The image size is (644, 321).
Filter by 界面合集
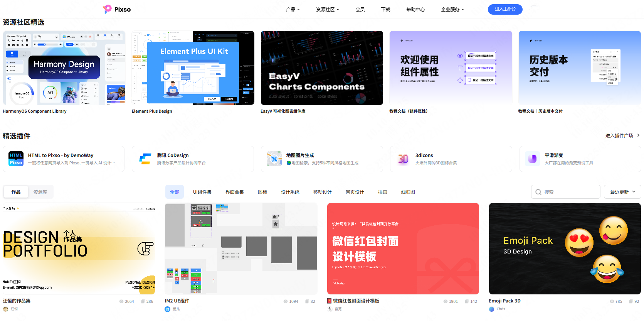coord(235,192)
